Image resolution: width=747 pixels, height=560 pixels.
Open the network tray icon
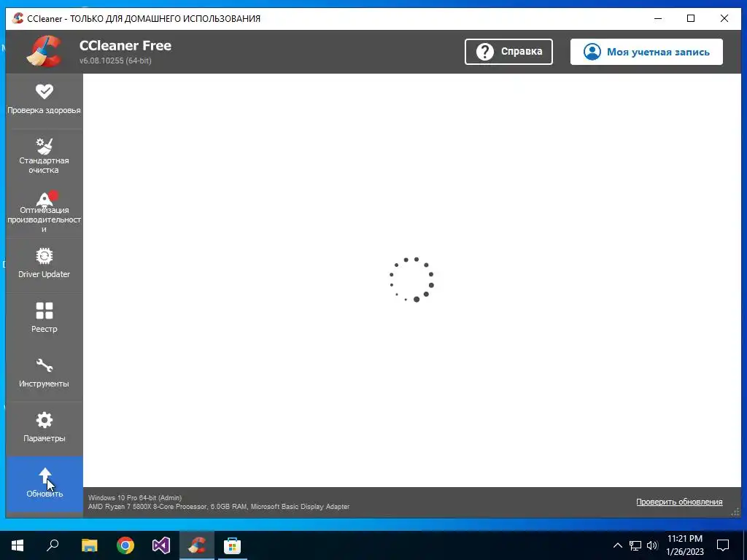pos(635,545)
